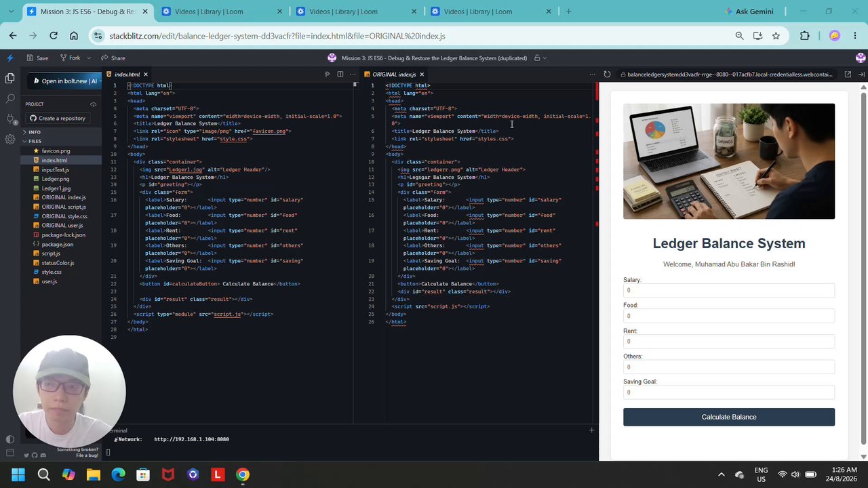
Task: Switch to the Mission 3 browser tab
Action: [87, 12]
